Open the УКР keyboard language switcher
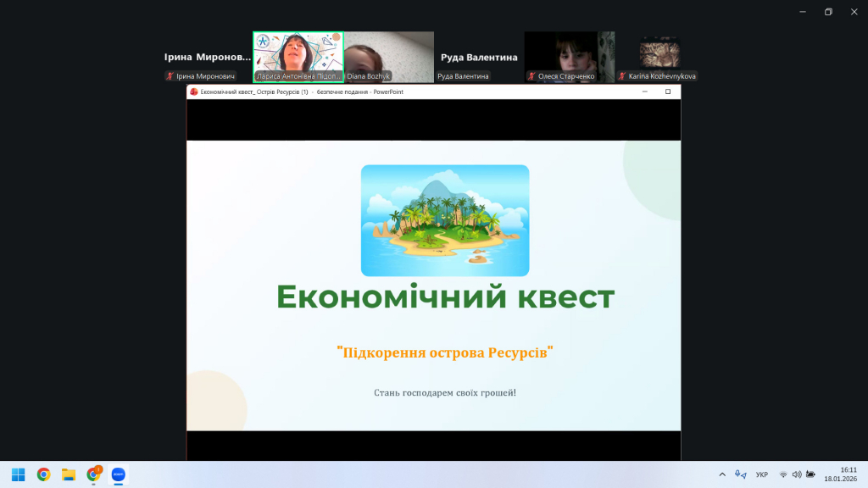The width and height of the screenshot is (868, 488). (761, 474)
